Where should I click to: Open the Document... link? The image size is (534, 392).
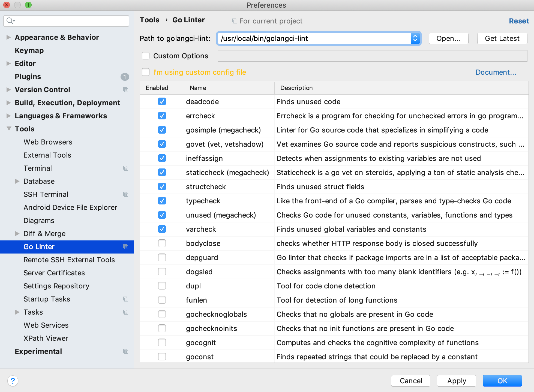click(496, 72)
